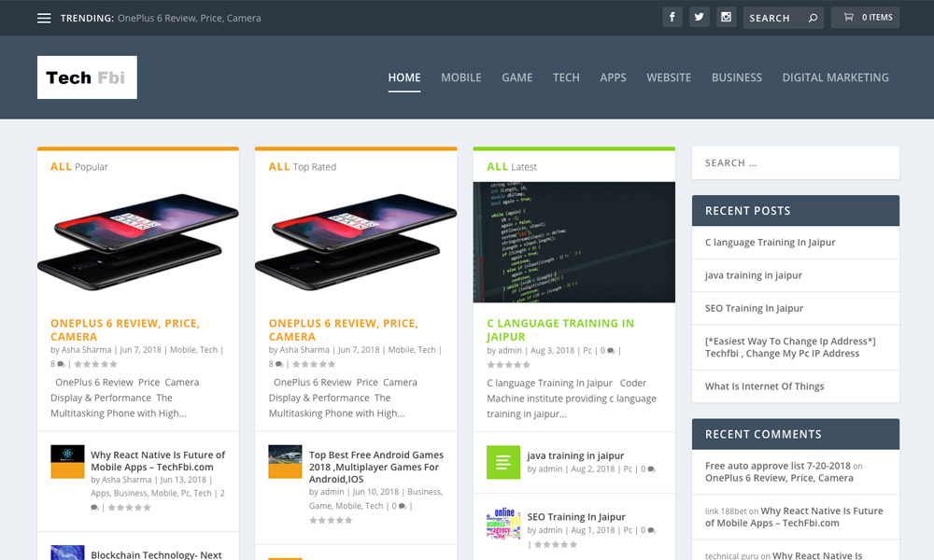
Task: Open trending OnePlus 6 Review link
Action: (x=189, y=18)
